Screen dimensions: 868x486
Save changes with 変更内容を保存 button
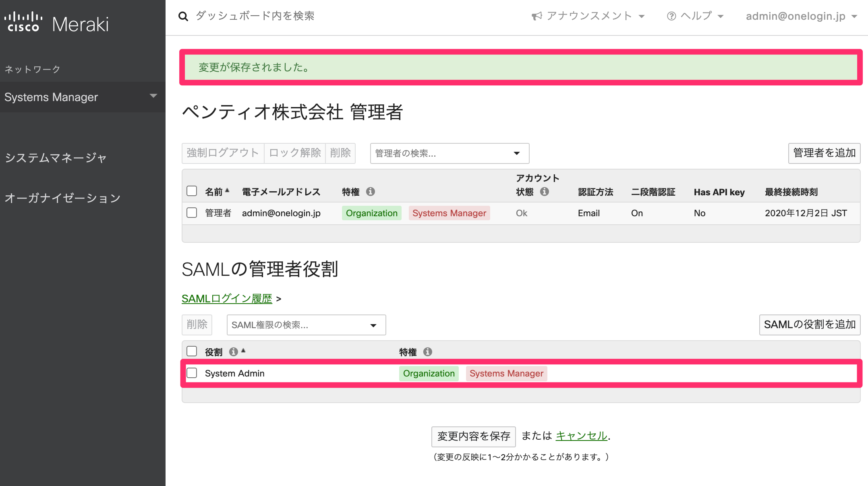pyautogui.click(x=474, y=436)
